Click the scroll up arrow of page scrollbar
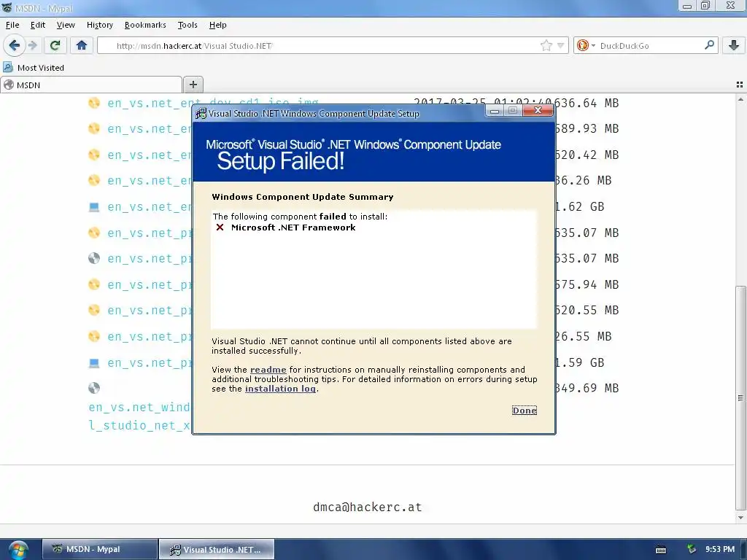Image resolution: width=747 pixels, height=560 pixels. (x=740, y=99)
